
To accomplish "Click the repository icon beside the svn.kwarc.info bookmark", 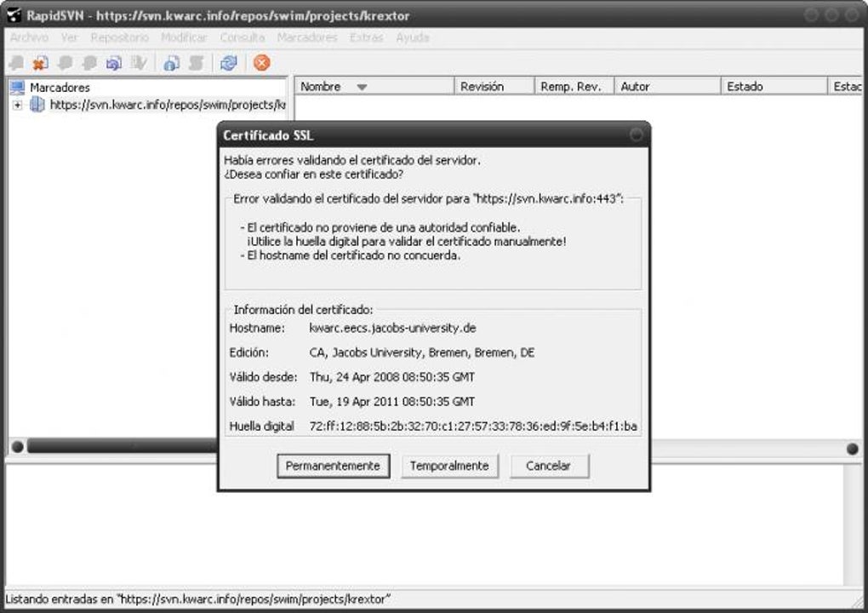I will click(x=37, y=104).
